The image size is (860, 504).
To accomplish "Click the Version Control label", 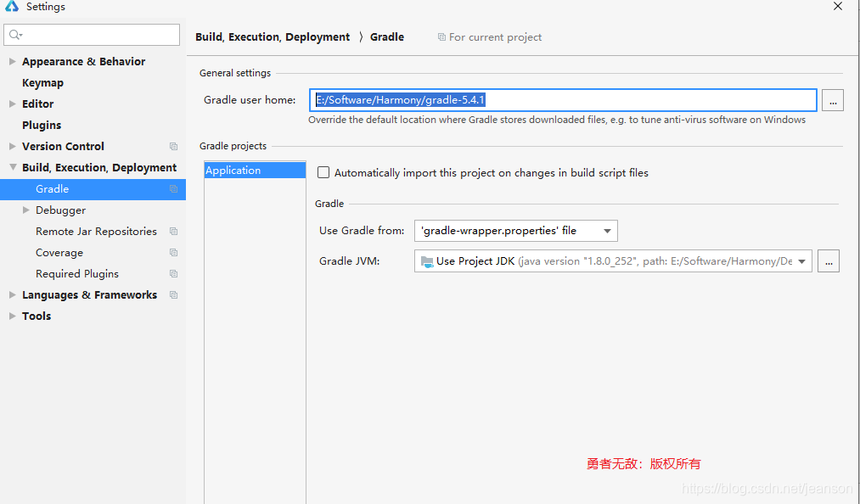I will coord(63,147).
